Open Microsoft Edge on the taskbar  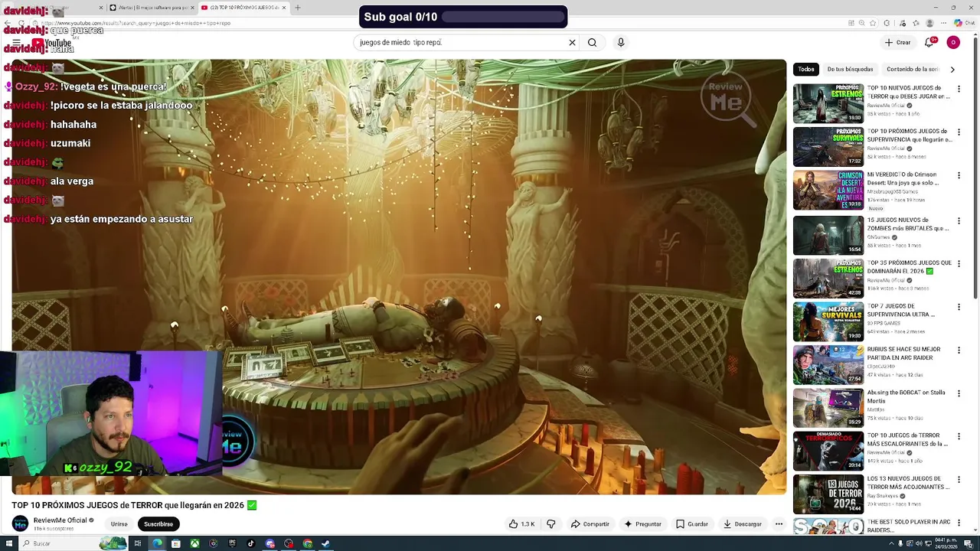[158, 544]
